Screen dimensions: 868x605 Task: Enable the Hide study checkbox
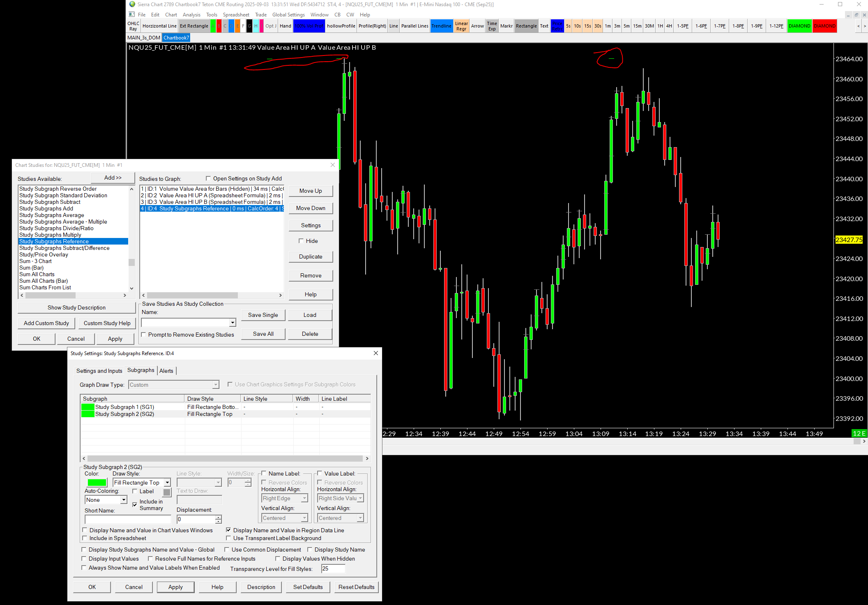[301, 241]
